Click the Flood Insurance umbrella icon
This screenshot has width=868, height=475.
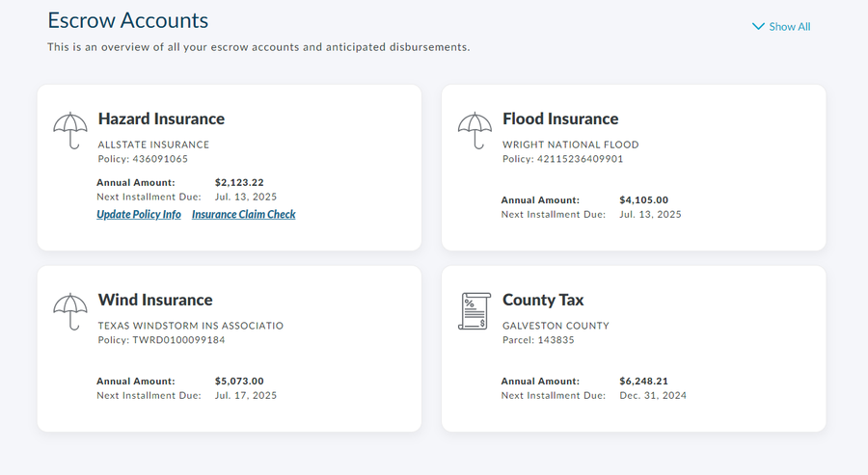point(474,130)
